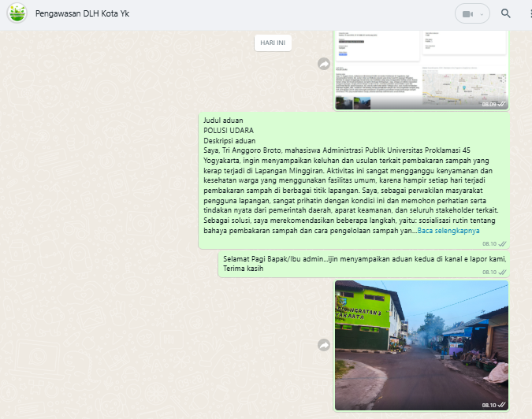
Task: Open the smoky street photo
Action: click(x=421, y=345)
